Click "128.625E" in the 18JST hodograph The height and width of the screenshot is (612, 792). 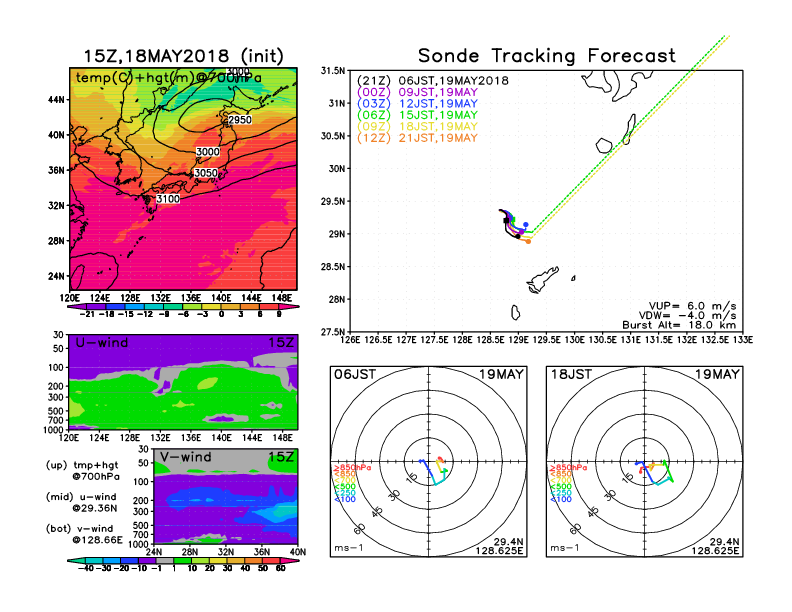coord(715,551)
